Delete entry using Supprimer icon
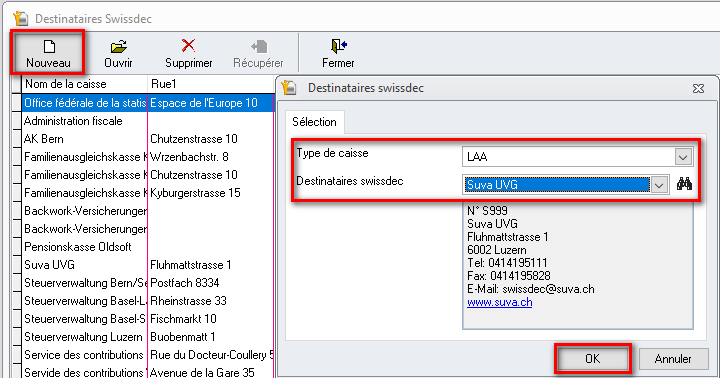This screenshot has width=720, height=378. tap(188, 53)
